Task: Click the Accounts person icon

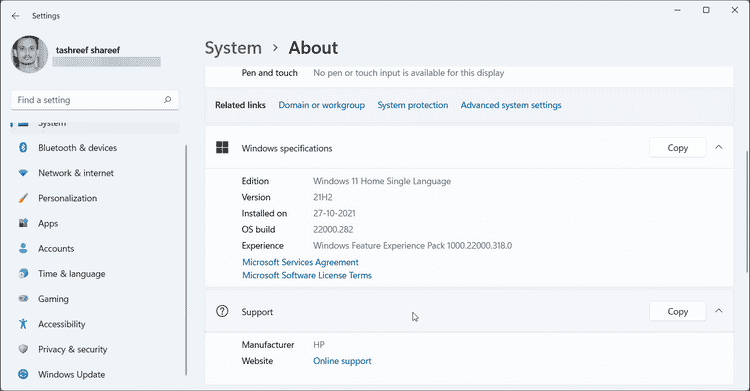Action: pos(23,248)
